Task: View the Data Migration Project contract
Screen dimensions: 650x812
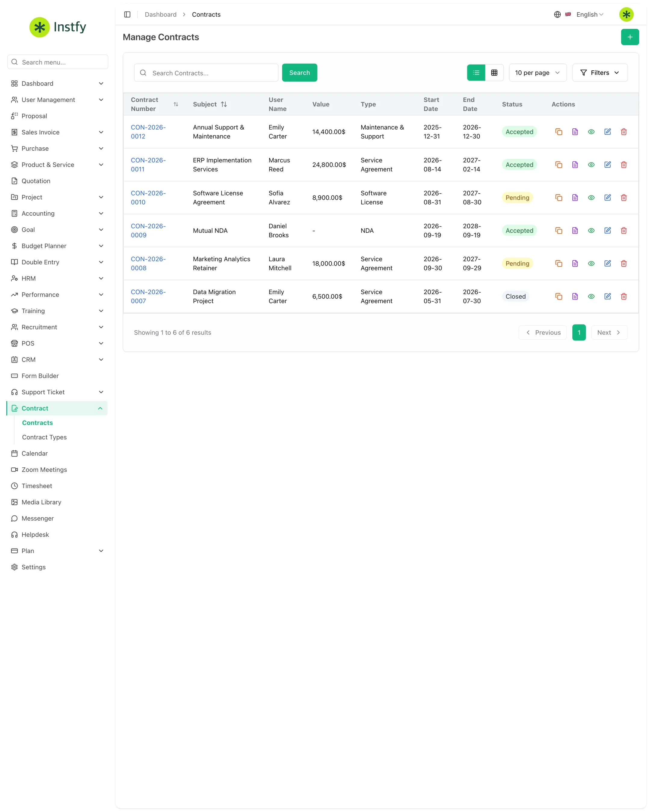Action: coord(591,297)
